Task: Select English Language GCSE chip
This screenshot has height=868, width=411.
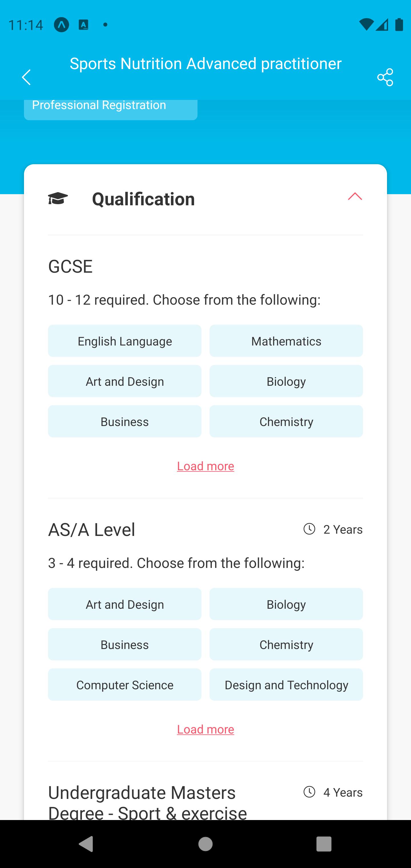Action: tap(125, 341)
